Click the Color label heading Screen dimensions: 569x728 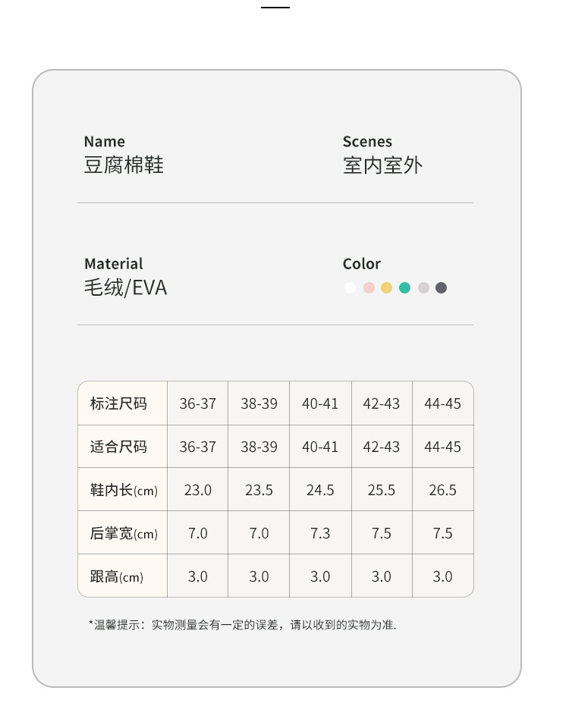pos(362,264)
